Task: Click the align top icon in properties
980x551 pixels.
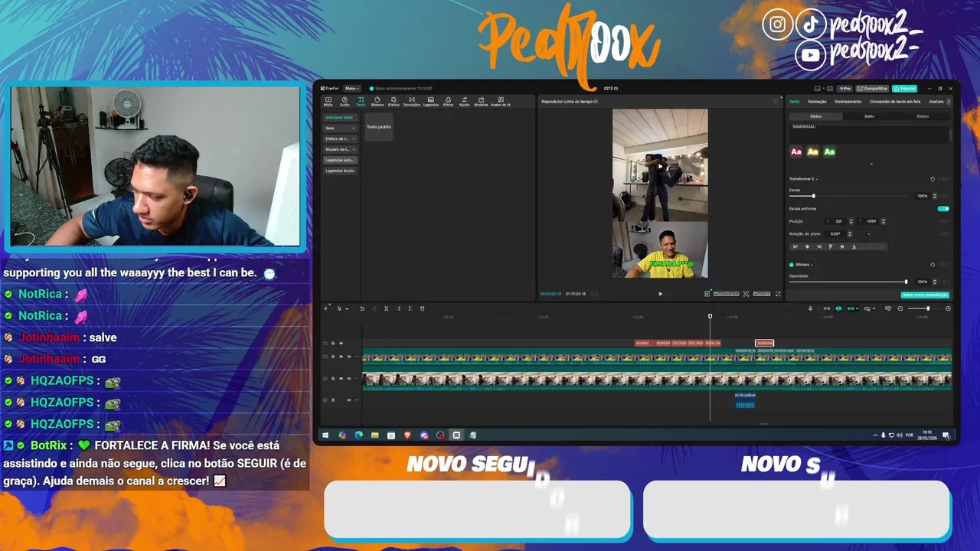Action: (831, 247)
